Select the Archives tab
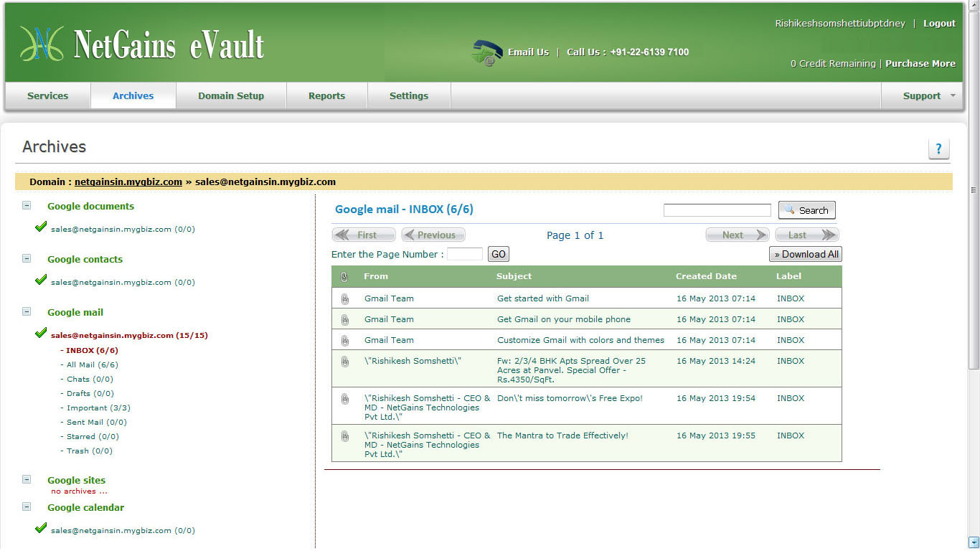Screen dimensions: 980x551 (x=133, y=95)
